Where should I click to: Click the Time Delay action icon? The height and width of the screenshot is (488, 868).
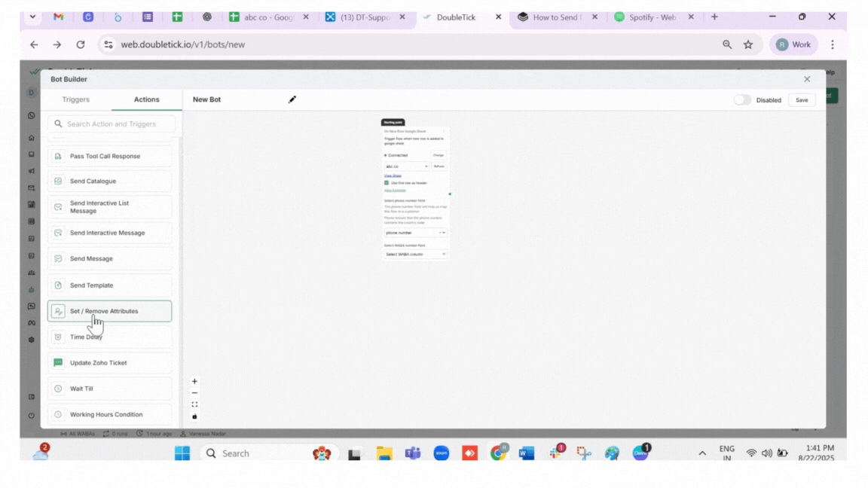point(58,337)
